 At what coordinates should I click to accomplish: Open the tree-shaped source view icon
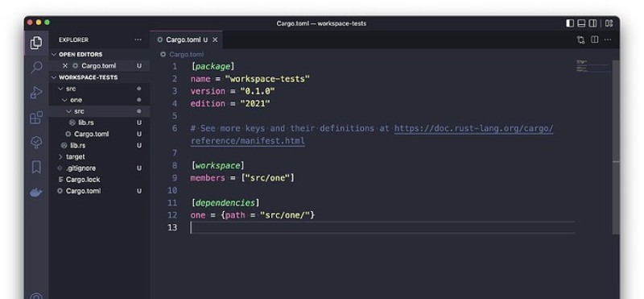tap(36, 143)
